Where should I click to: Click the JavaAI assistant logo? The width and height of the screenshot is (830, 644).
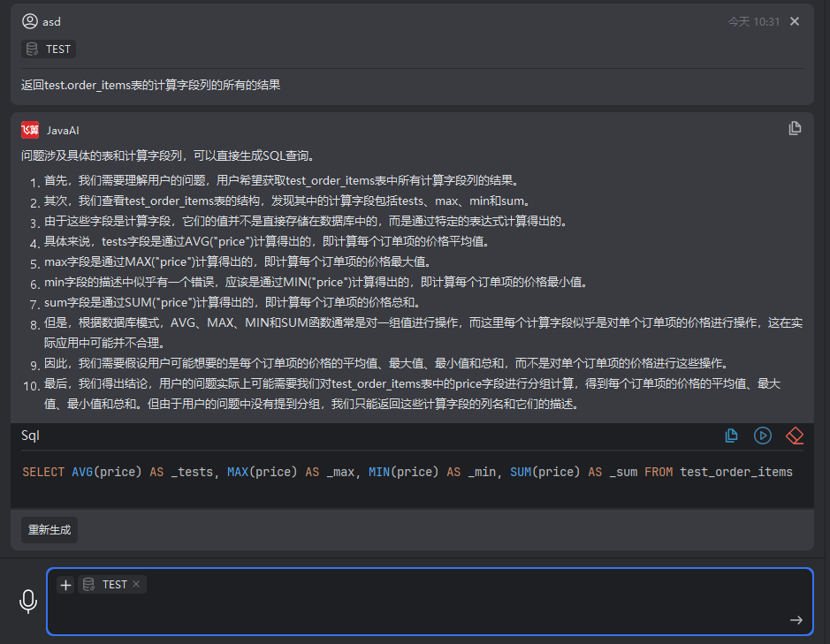27,129
